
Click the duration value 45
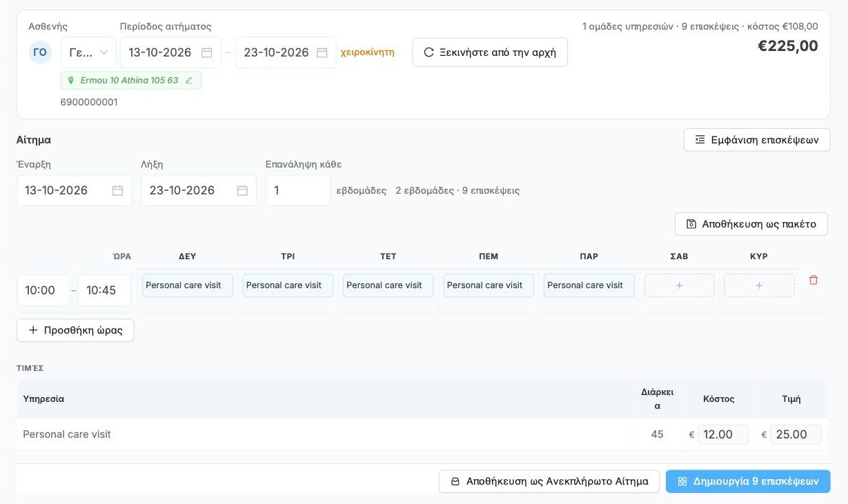(657, 434)
